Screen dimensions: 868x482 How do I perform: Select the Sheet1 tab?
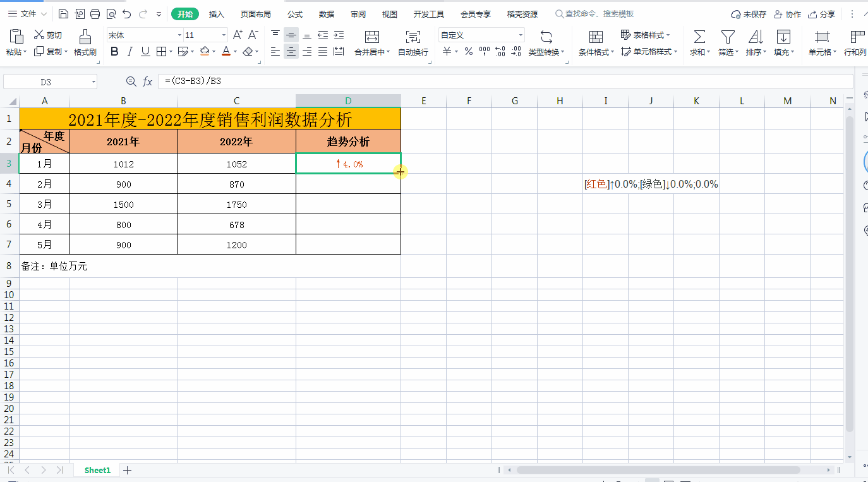point(97,470)
